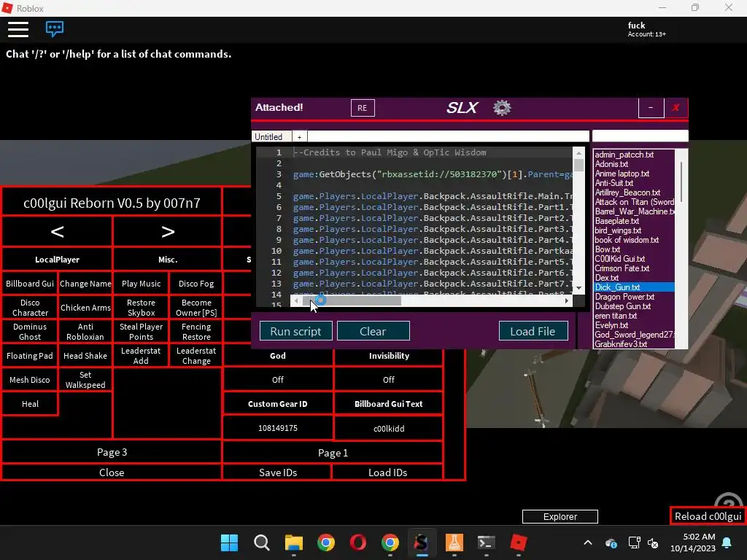Select Dex.txt script
Image resolution: width=747 pixels, height=560 pixels.
(x=606, y=278)
